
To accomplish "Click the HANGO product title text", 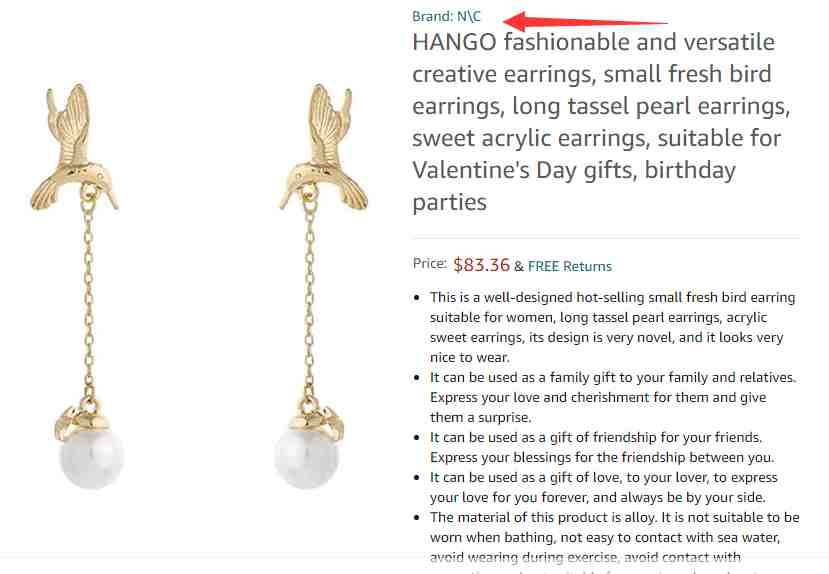I will 601,122.
